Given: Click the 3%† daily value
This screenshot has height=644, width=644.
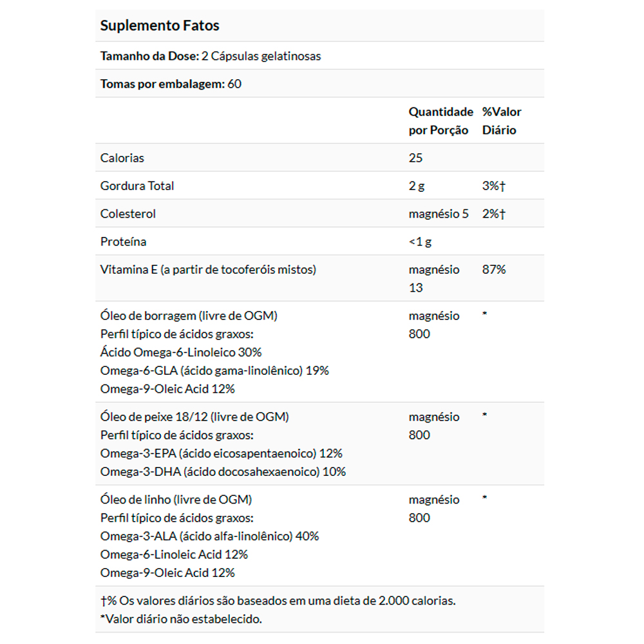Looking at the screenshot, I should pos(494,185).
